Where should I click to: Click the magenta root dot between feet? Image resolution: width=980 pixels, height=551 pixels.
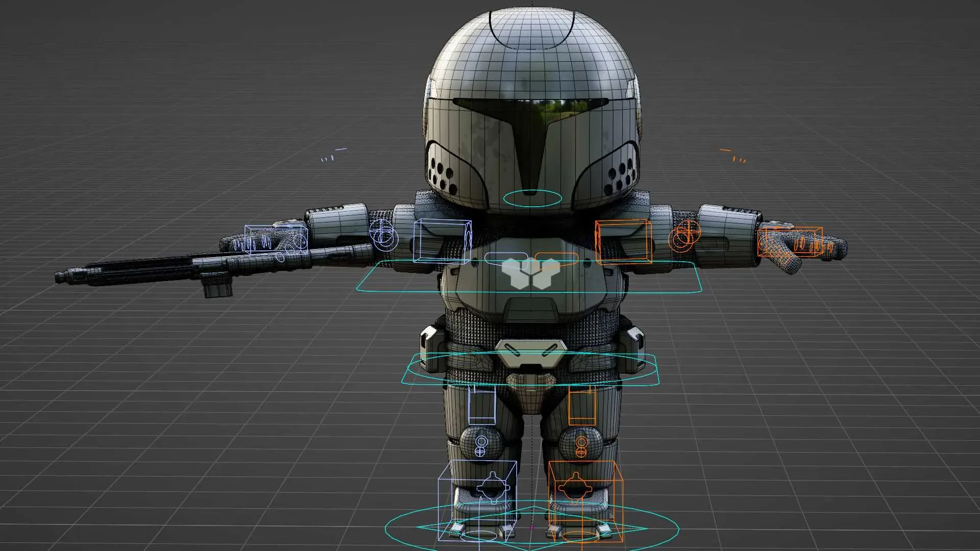pyautogui.click(x=532, y=528)
